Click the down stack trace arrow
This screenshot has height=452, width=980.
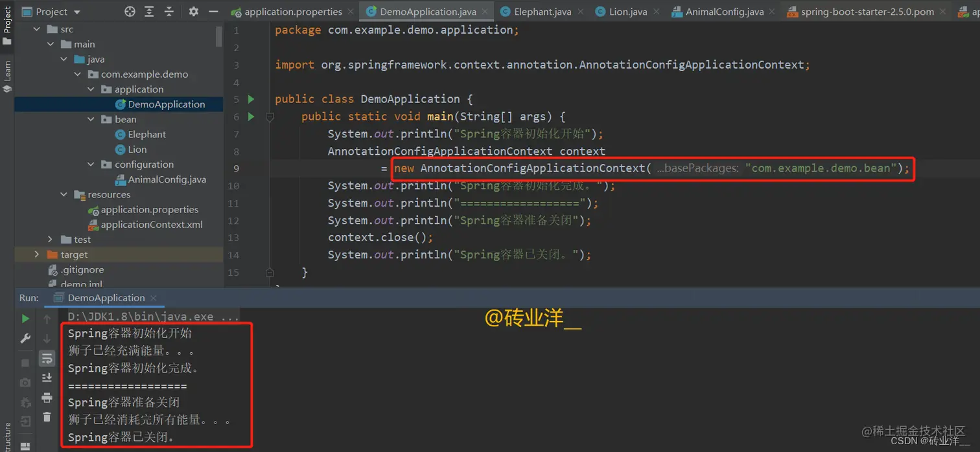click(x=47, y=339)
